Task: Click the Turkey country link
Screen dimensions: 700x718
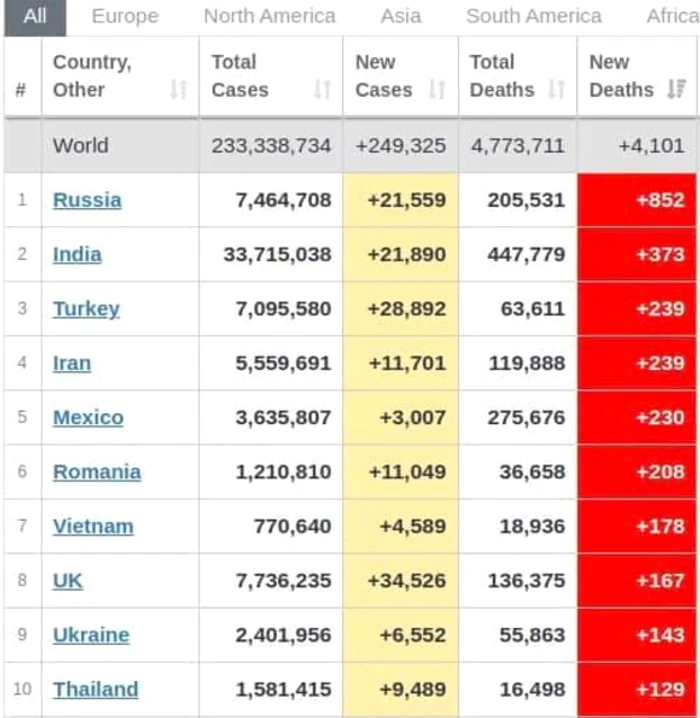Action: (x=86, y=309)
